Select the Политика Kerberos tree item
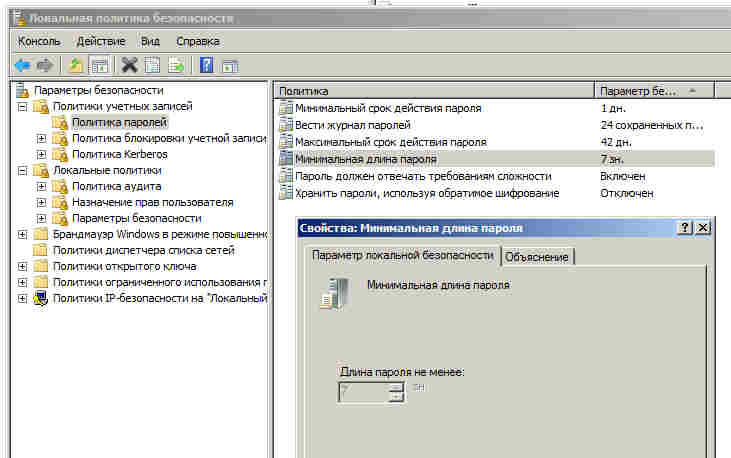Image resolution: width=731 pixels, height=458 pixels. click(119, 154)
